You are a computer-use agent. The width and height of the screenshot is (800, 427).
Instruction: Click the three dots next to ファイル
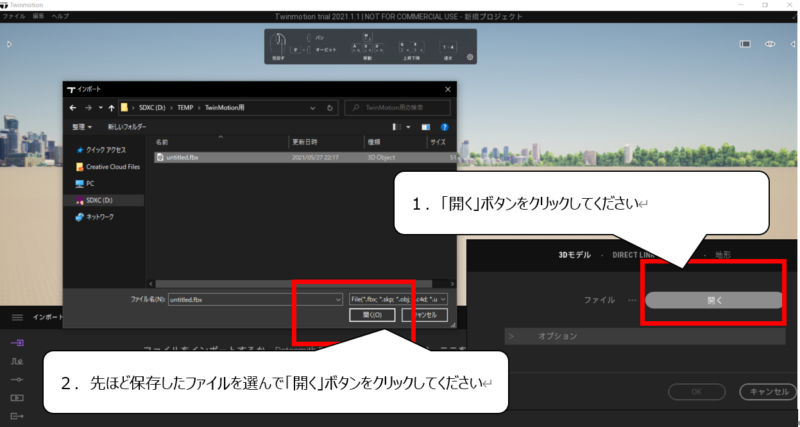632,300
